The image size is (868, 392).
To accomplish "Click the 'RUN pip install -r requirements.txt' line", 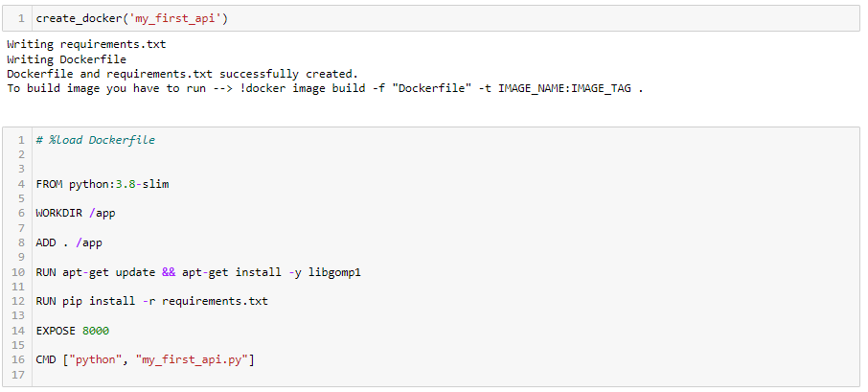I will (151, 301).
